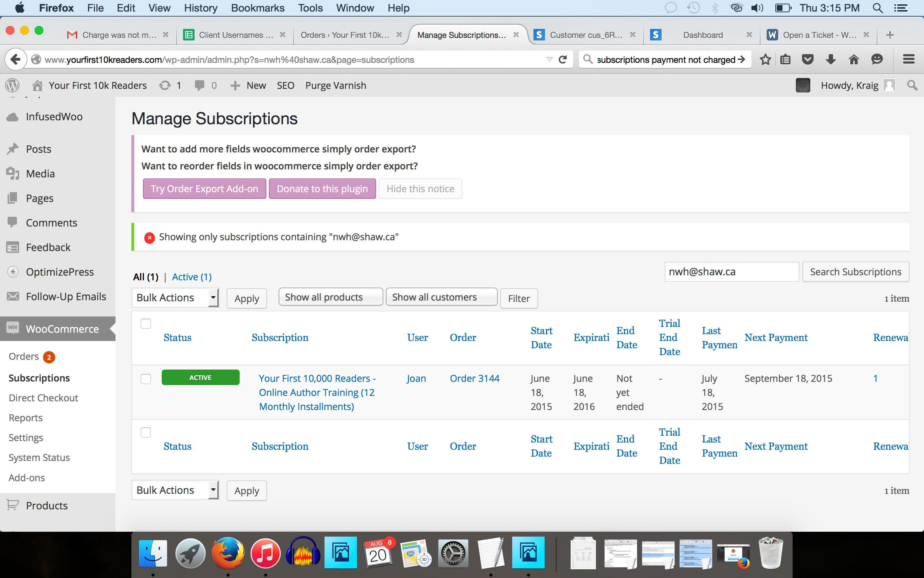Open the Tools menu in the menu bar
Image resolution: width=924 pixels, height=578 pixels.
[x=310, y=8]
